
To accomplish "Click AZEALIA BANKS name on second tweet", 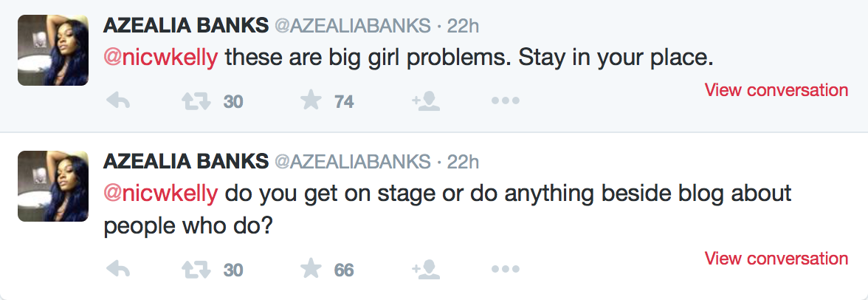I will [x=185, y=161].
